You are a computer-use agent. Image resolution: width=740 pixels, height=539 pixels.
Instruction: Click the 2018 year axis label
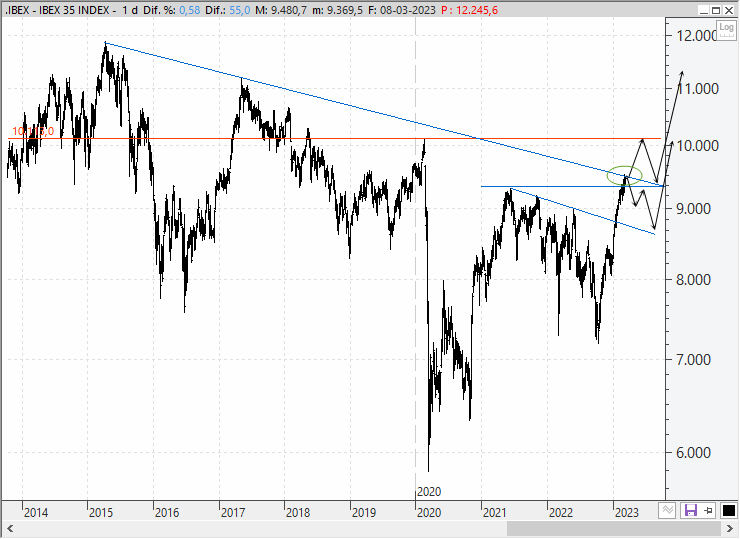click(x=298, y=513)
